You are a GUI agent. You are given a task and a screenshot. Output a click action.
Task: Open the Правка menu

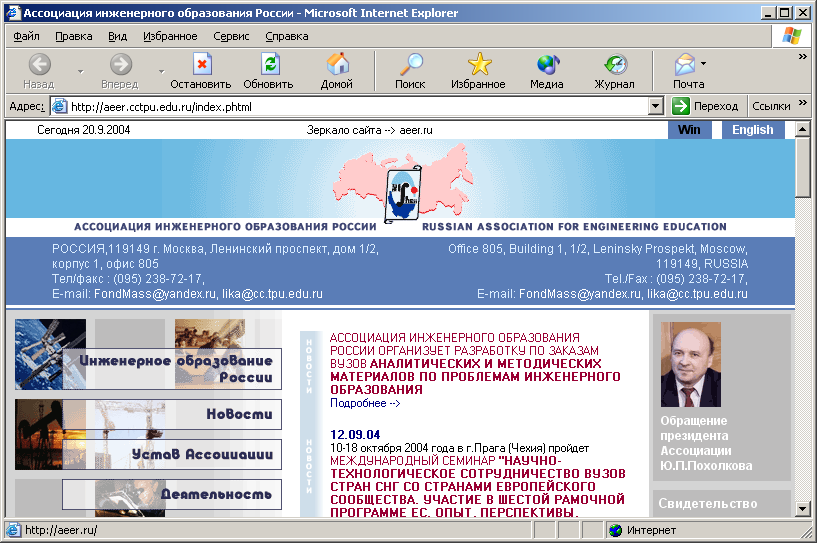point(74,36)
